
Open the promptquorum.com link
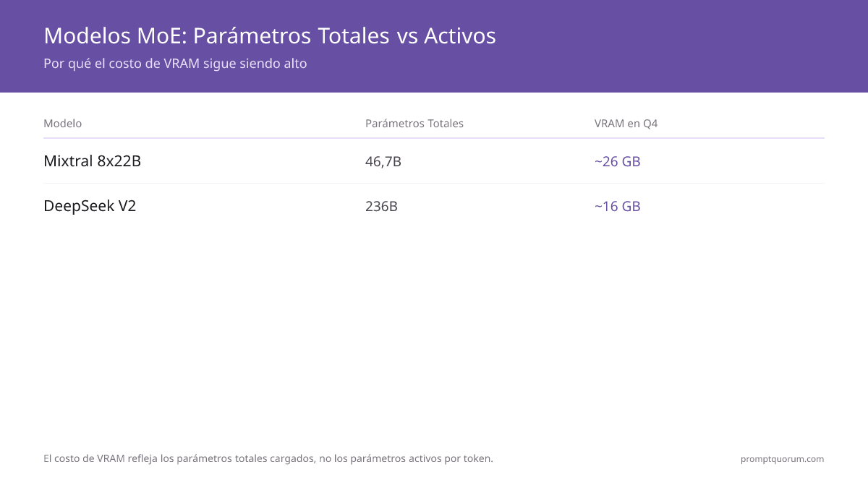(783, 458)
